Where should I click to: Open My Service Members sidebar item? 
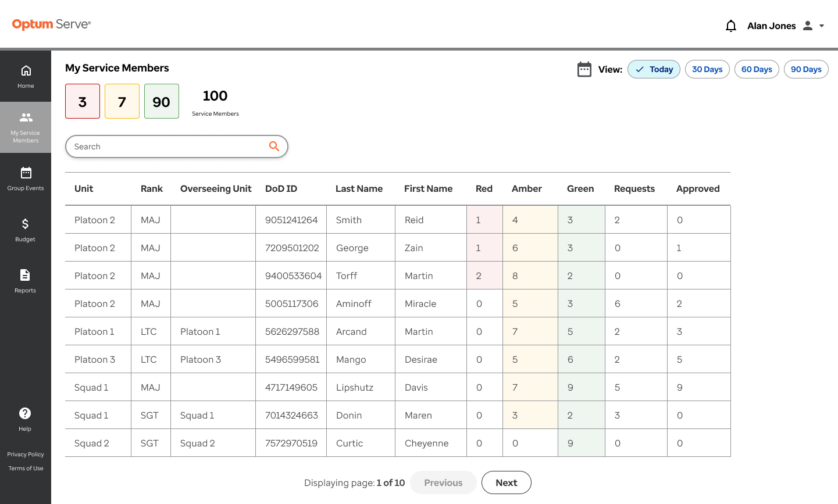point(26,127)
